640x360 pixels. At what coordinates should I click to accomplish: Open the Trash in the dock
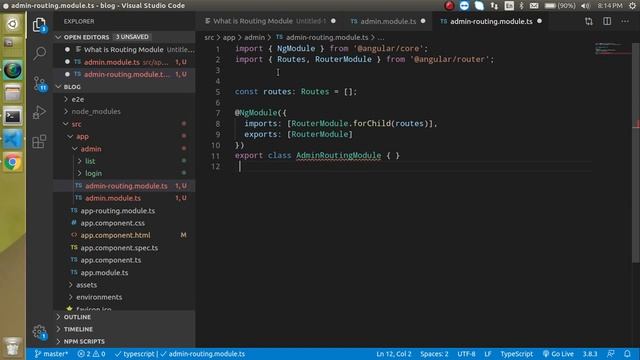(13, 347)
